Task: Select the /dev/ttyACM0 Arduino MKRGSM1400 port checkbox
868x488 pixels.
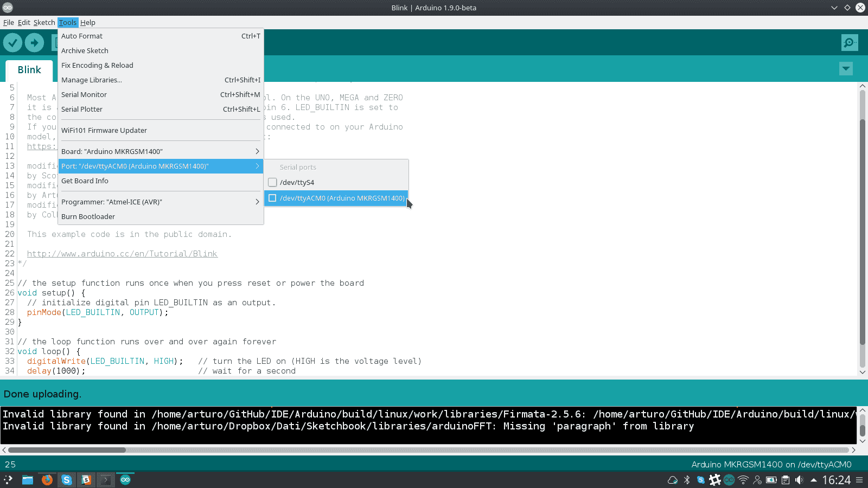Action: [x=272, y=198]
